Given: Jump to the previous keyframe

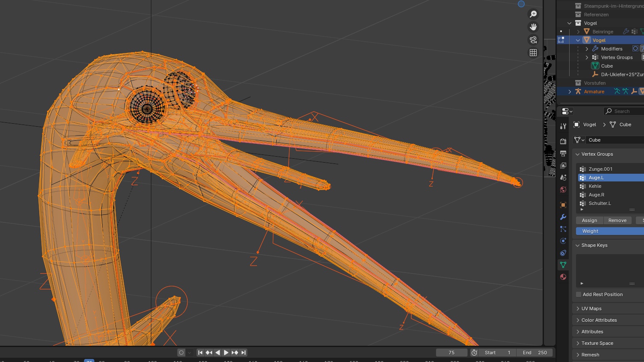Looking at the screenshot, I should (x=209, y=353).
